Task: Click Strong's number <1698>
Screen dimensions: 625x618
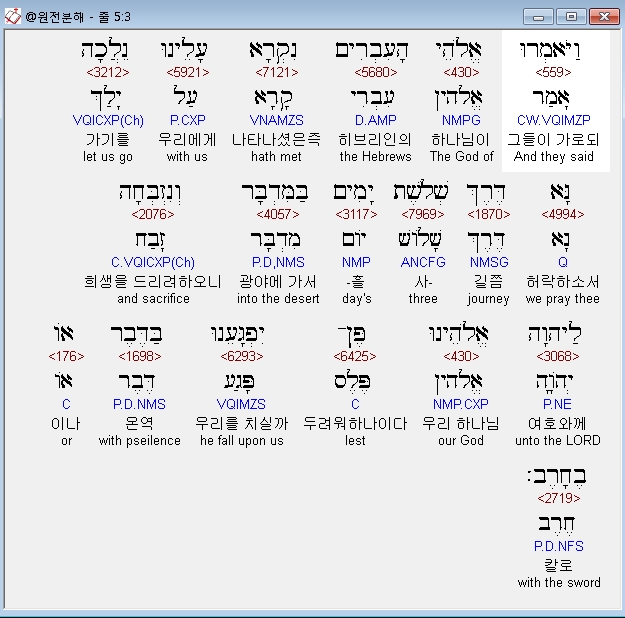Action: click(140, 356)
